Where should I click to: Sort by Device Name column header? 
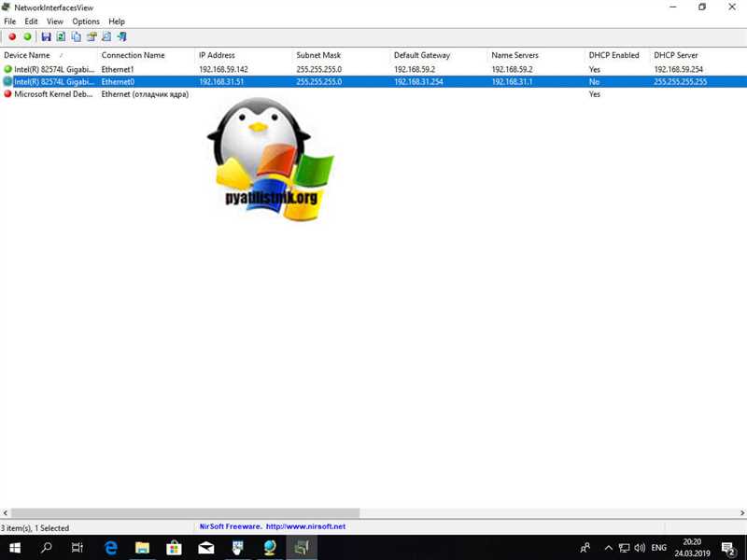coord(49,55)
